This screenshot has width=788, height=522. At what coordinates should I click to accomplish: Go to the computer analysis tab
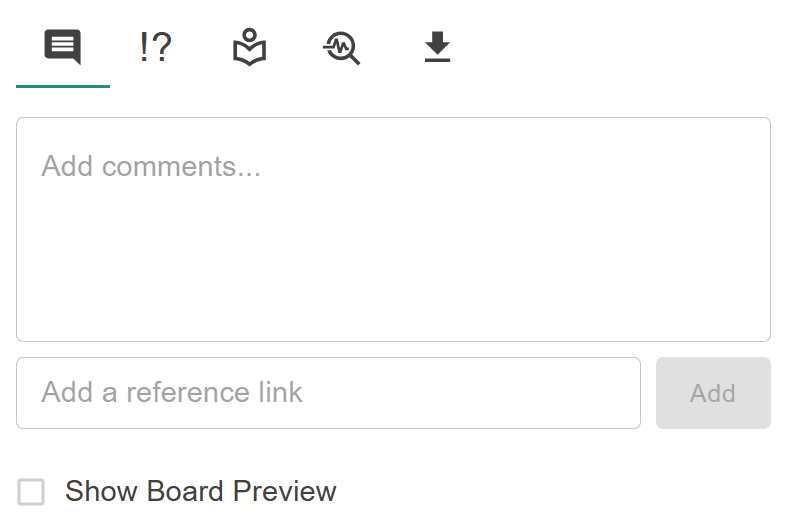342,47
